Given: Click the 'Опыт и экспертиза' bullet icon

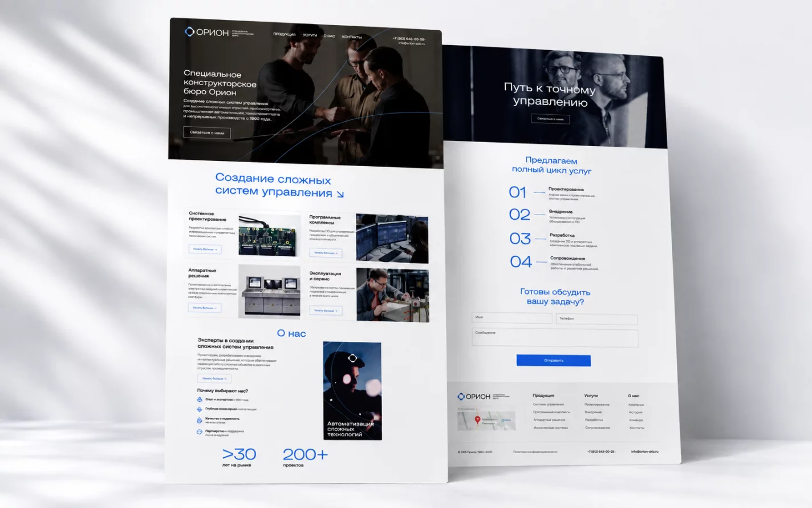Looking at the screenshot, I should click(x=200, y=400).
